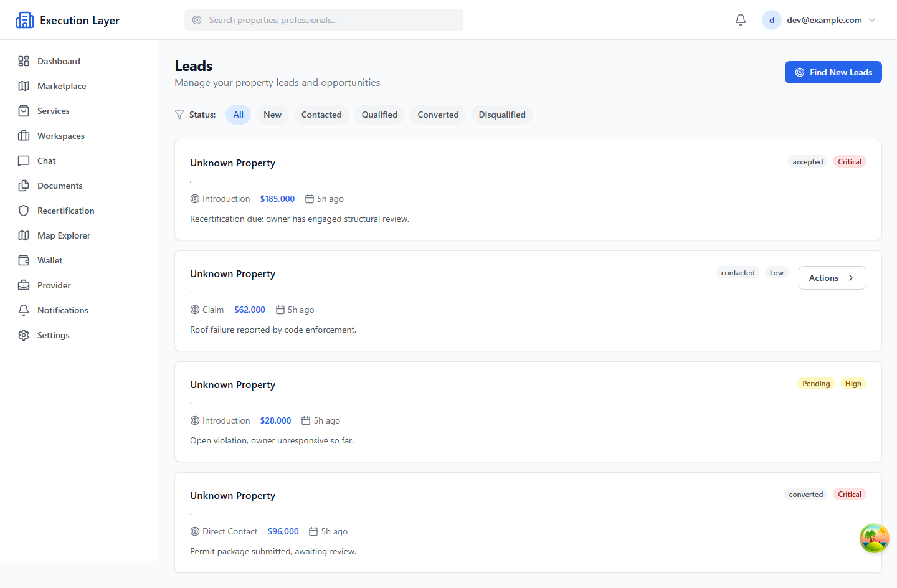897x588 pixels.
Task: Click the Recertification shield icon
Action: [24, 211]
